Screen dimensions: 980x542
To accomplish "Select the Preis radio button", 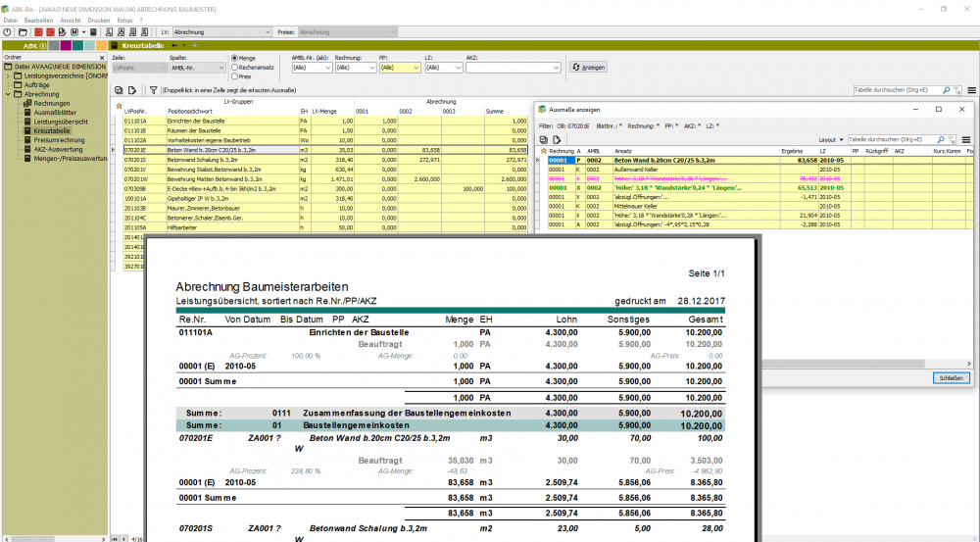I will pyautogui.click(x=234, y=76).
